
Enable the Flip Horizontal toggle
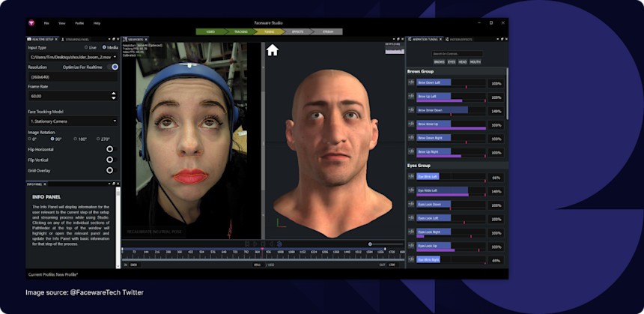pos(111,149)
